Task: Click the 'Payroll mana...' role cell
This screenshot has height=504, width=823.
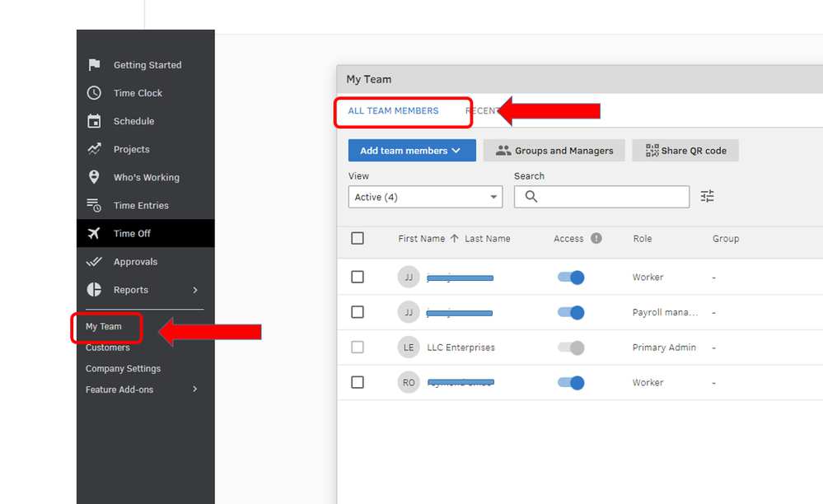Action: [x=665, y=312]
